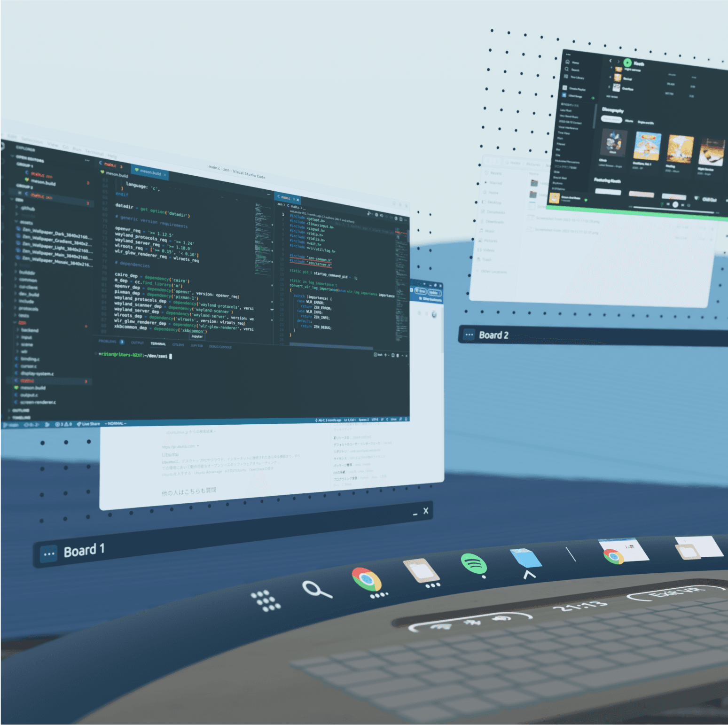
Task: Open Liked Songs in Spotify
Action: pos(572,95)
